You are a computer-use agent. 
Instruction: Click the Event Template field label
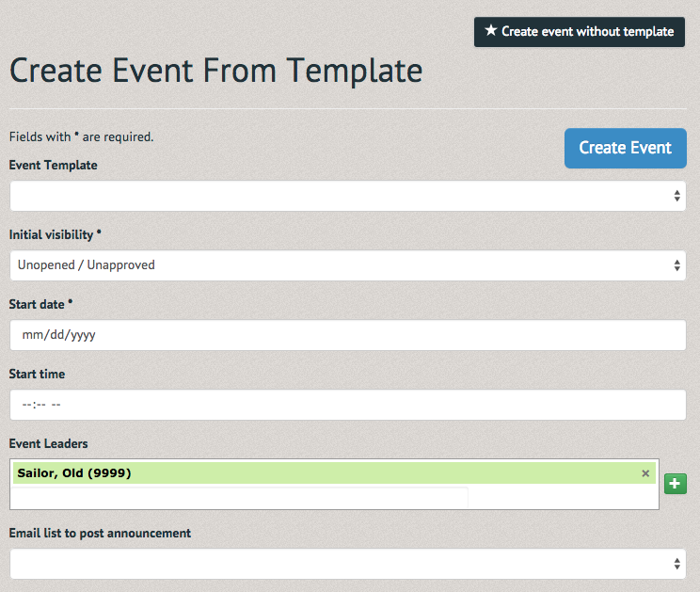pyautogui.click(x=53, y=166)
